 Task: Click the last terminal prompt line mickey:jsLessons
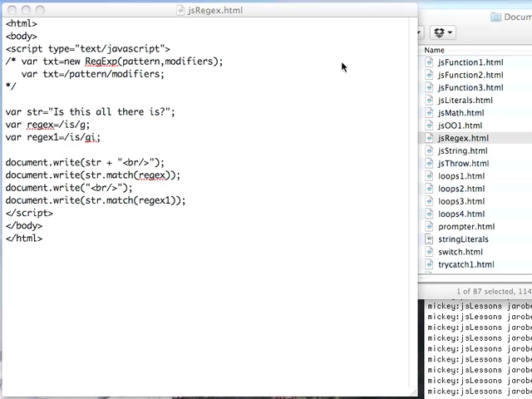480,392
